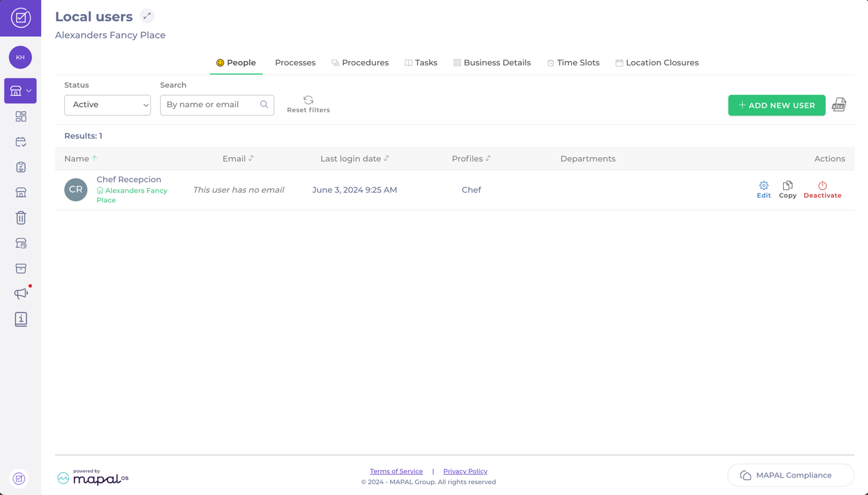The height and width of the screenshot is (495, 868).
Task: Switch to the Processes tab
Action: coord(295,63)
